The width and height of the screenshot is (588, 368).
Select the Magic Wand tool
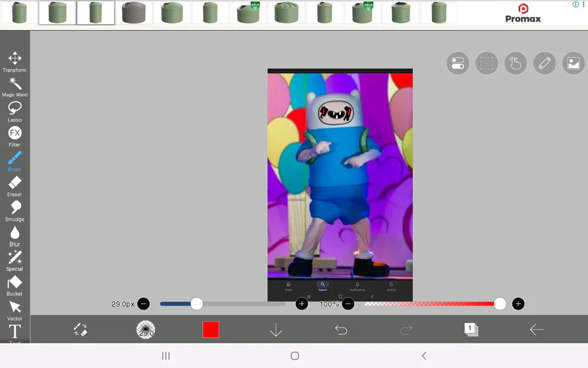click(x=14, y=87)
